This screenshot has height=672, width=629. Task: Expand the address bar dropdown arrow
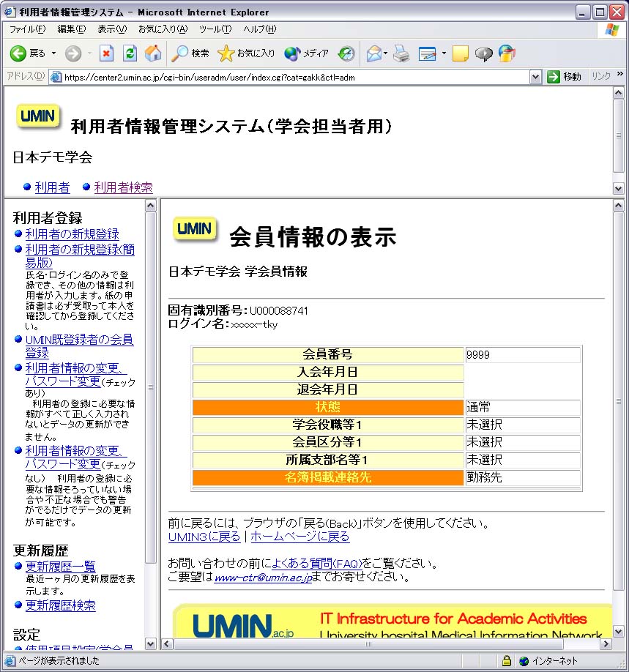[x=535, y=77]
